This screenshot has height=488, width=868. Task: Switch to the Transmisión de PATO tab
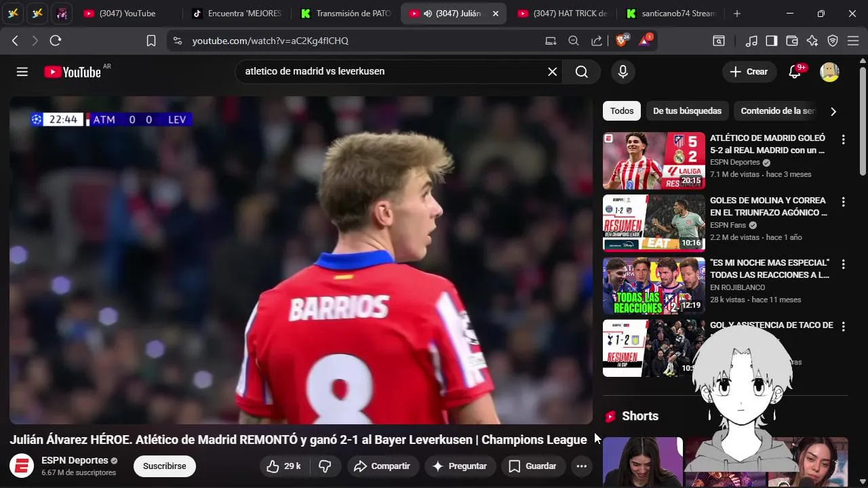[x=346, y=14]
